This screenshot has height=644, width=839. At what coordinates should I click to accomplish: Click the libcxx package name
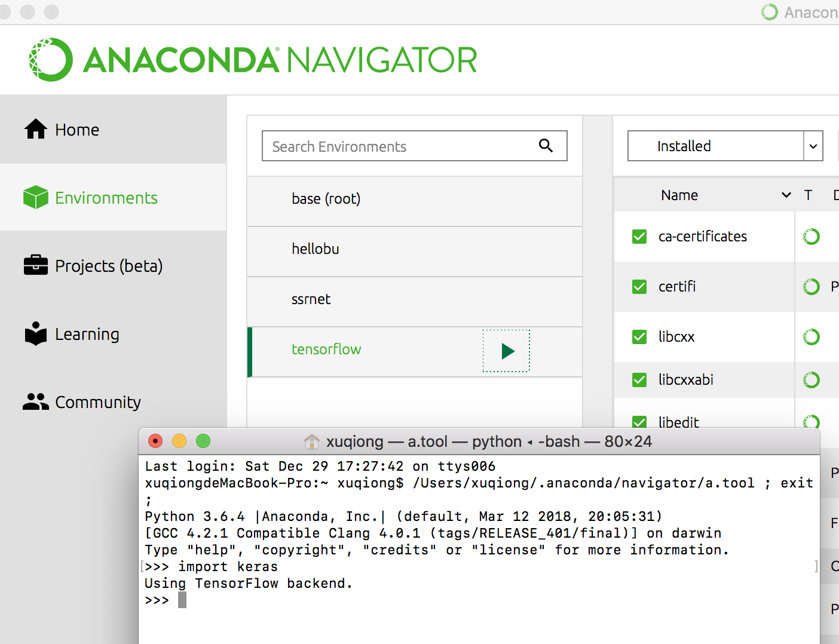point(676,337)
